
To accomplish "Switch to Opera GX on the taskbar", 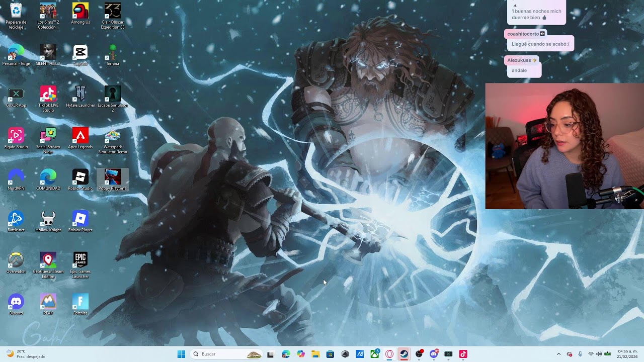I will click(389, 354).
